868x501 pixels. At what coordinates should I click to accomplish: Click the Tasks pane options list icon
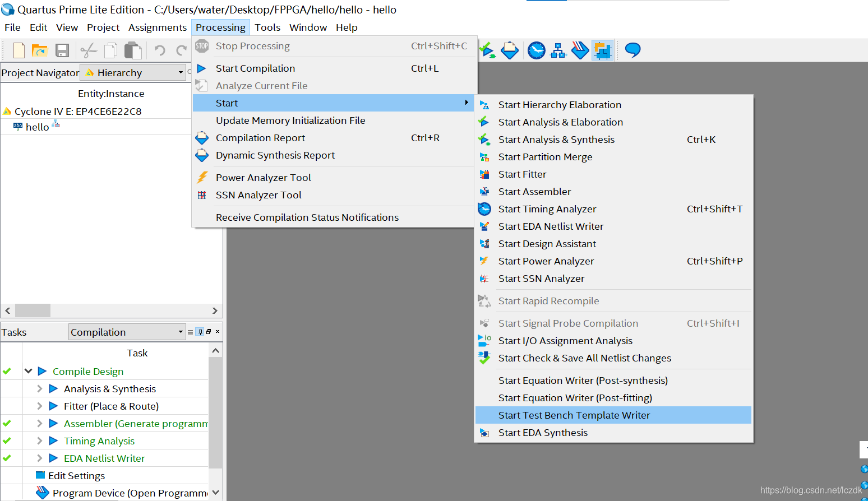tap(190, 332)
